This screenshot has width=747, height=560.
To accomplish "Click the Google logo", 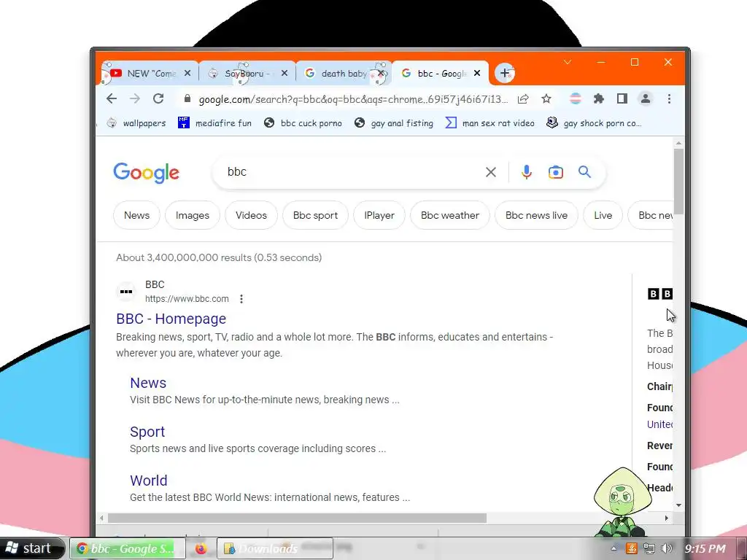I will tap(146, 172).
